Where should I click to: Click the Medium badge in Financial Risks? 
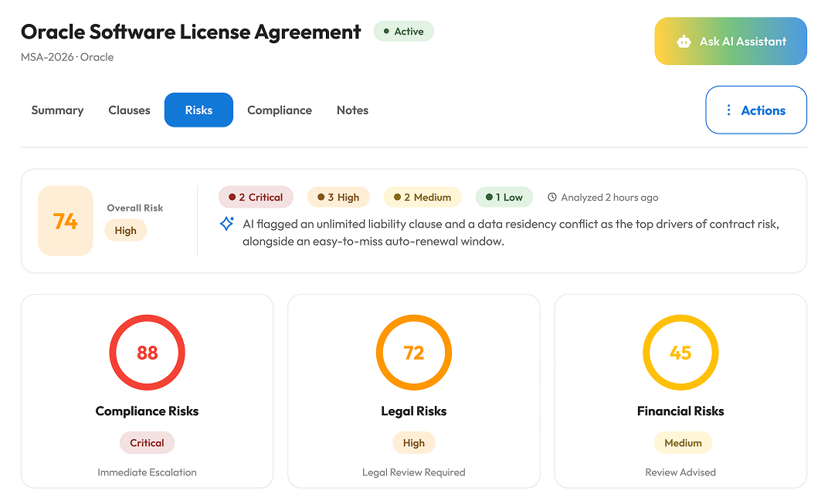point(683,442)
